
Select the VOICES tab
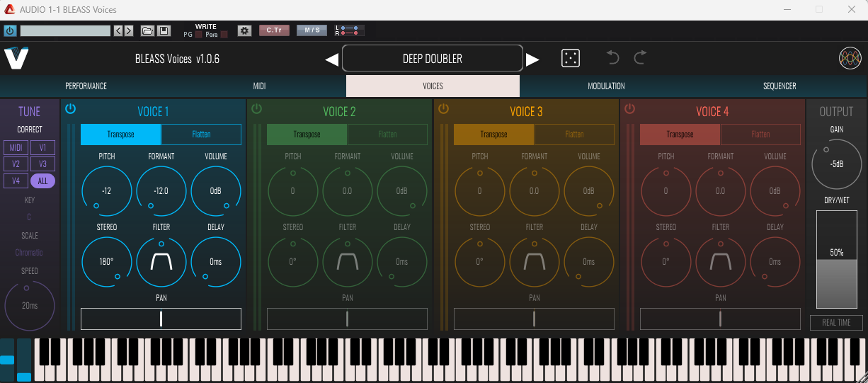pos(433,86)
